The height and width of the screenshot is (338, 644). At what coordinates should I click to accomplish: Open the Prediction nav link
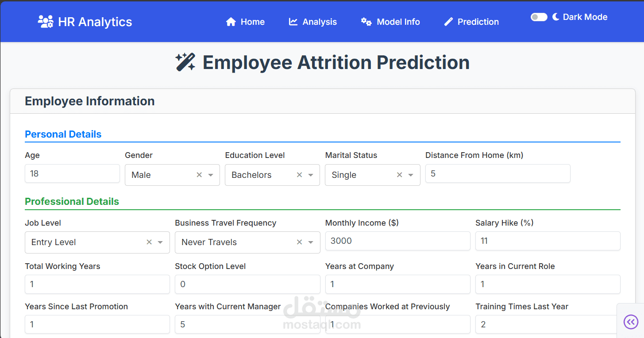pos(478,22)
